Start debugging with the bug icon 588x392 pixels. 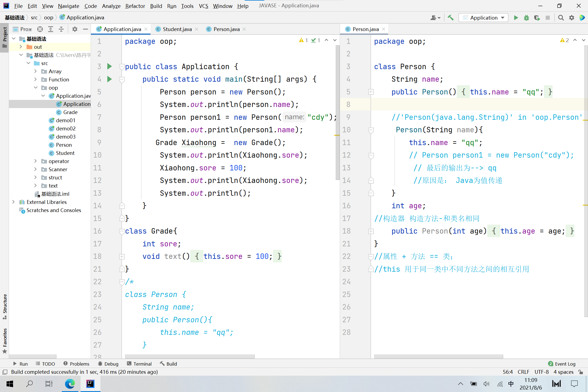(526, 18)
